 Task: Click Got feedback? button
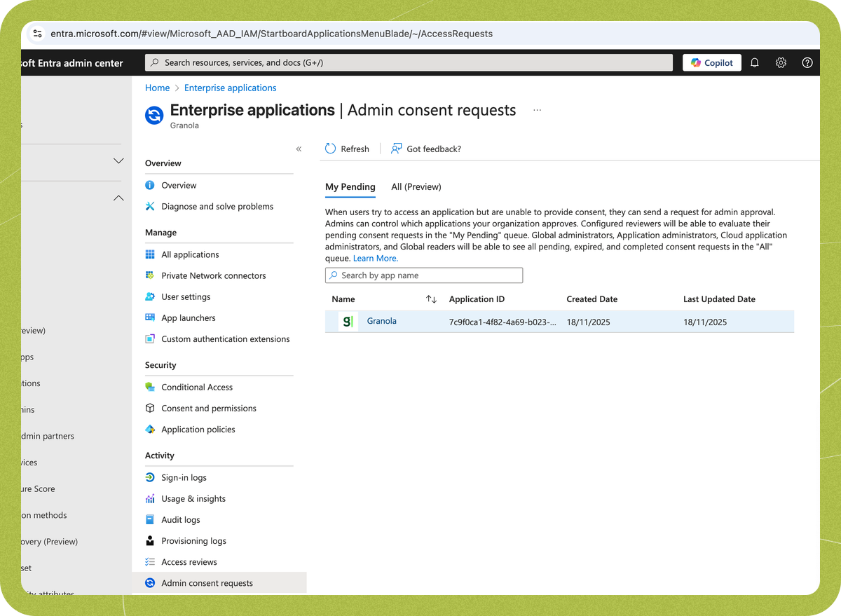(x=426, y=149)
